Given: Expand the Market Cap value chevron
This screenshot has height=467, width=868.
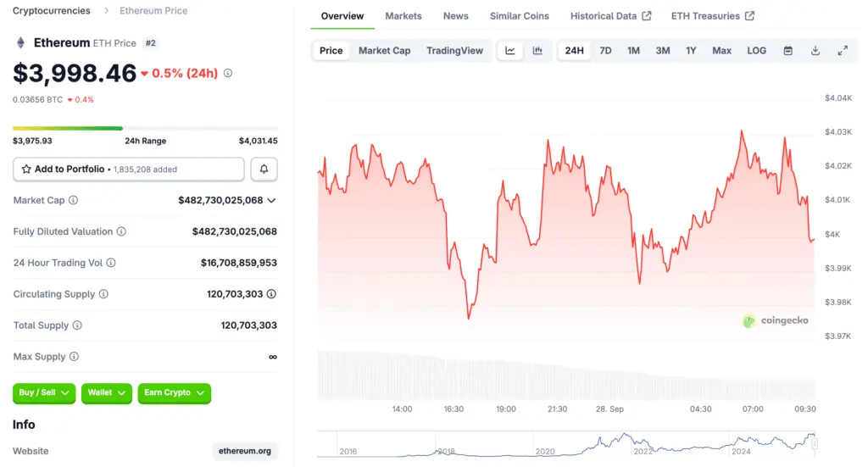Looking at the screenshot, I should coord(271,201).
